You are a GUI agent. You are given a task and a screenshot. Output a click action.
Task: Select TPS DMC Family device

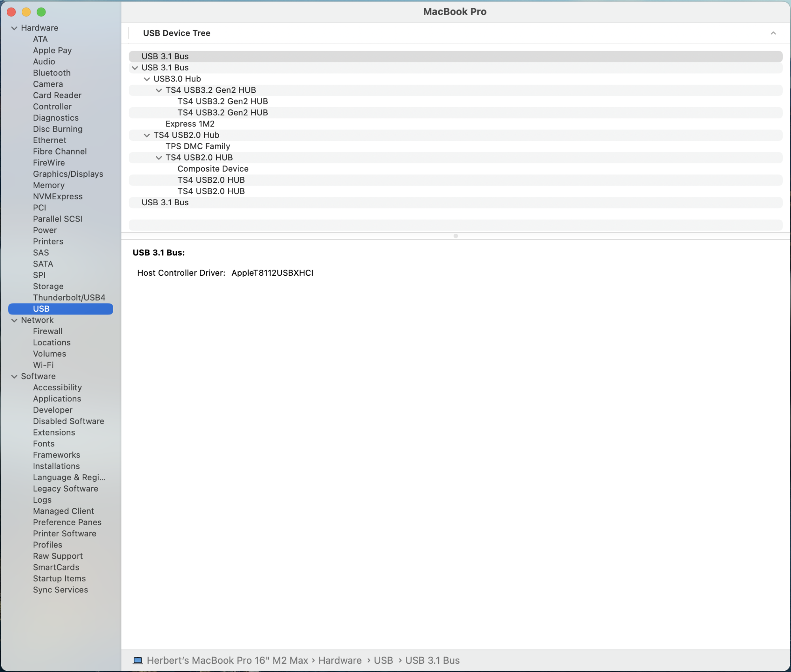click(x=198, y=146)
